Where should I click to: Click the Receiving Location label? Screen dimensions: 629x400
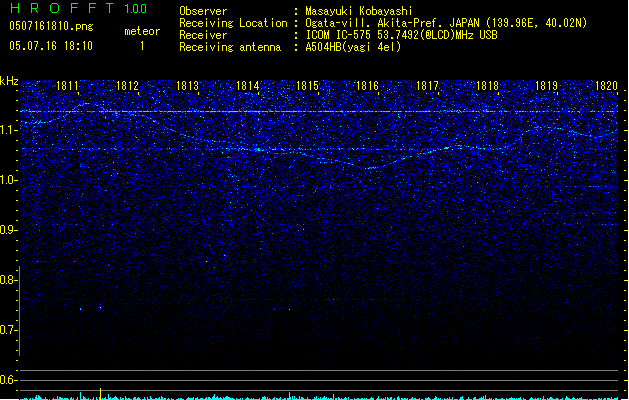[233, 22]
